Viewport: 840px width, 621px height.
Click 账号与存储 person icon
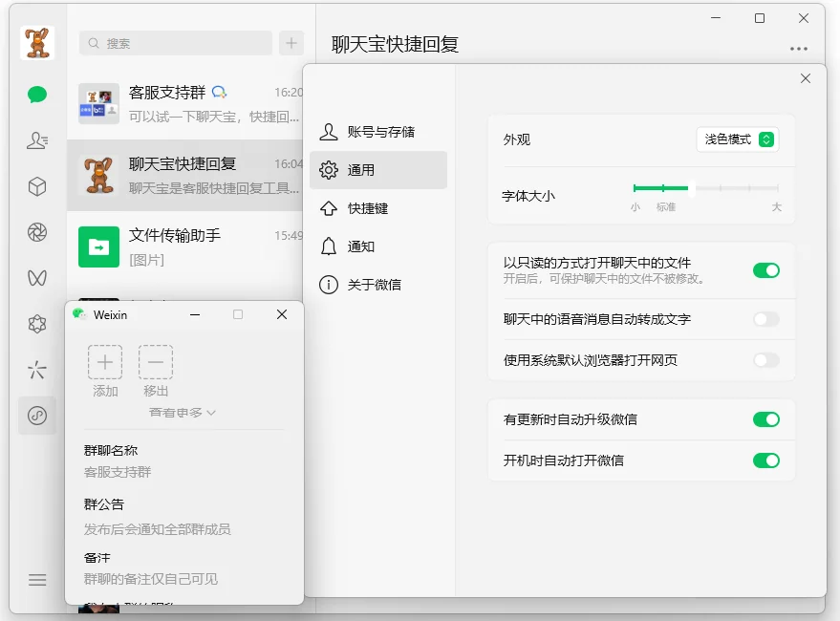tap(329, 132)
